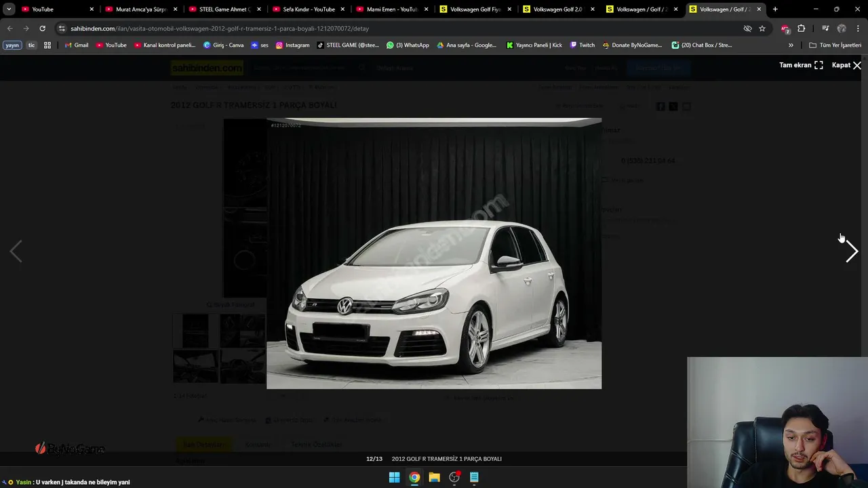
Task: Click the caption 2012 GOLF R TRAMERSİZ 1 PARÇA BOYALI
Action: [x=447, y=459]
